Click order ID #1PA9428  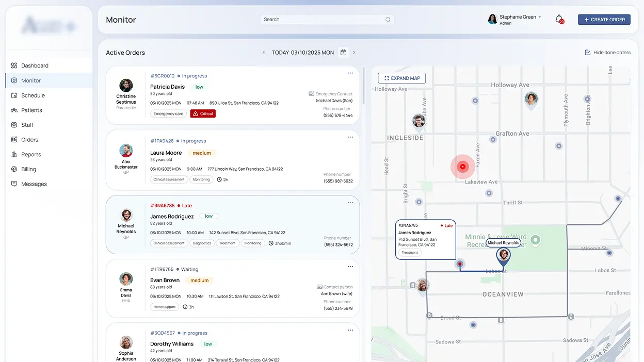(x=162, y=141)
